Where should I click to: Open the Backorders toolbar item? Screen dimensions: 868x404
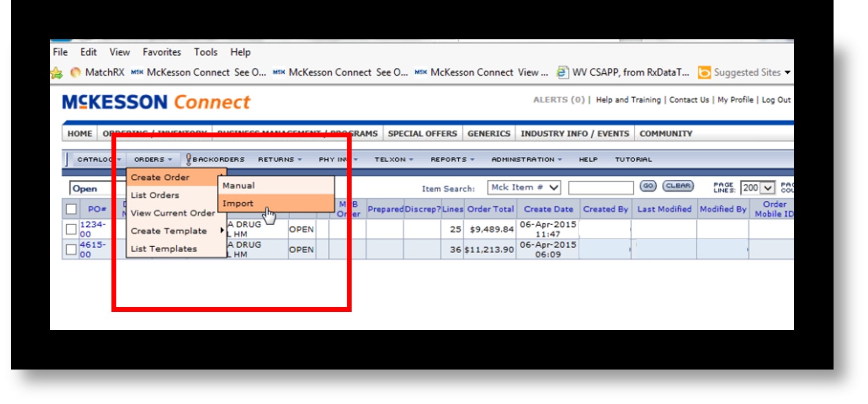pos(218,159)
